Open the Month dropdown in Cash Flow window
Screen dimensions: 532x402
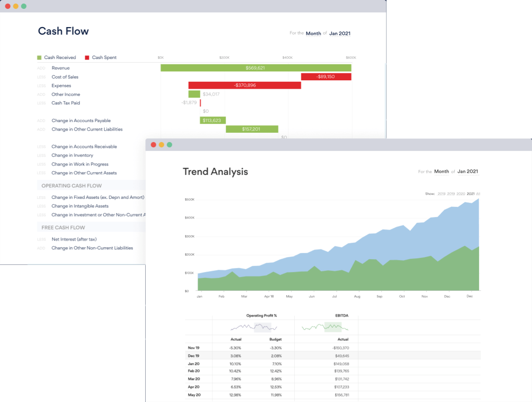click(313, 33)
